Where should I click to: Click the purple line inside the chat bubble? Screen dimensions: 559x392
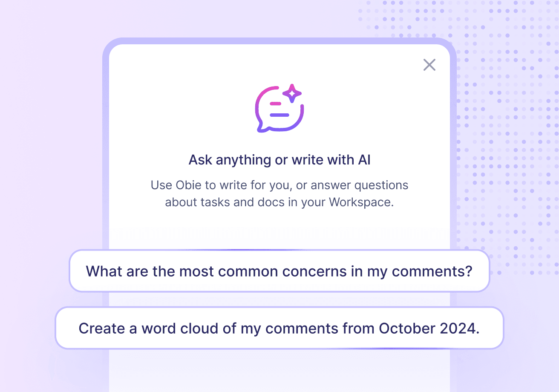[x=279, y=115]
